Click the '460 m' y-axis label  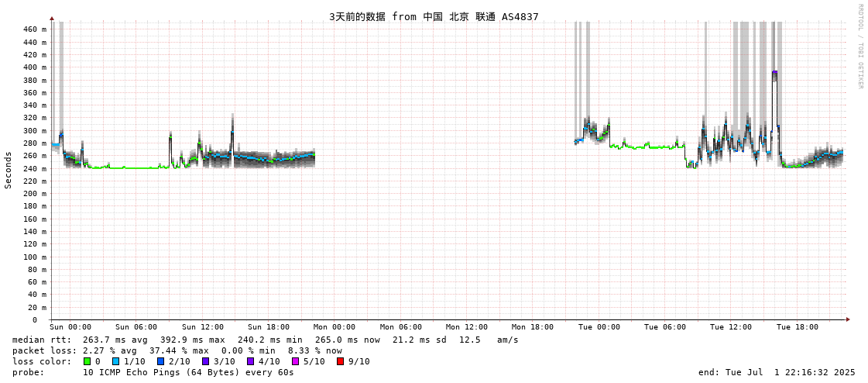pyautogui.click(x=36, y=29)
